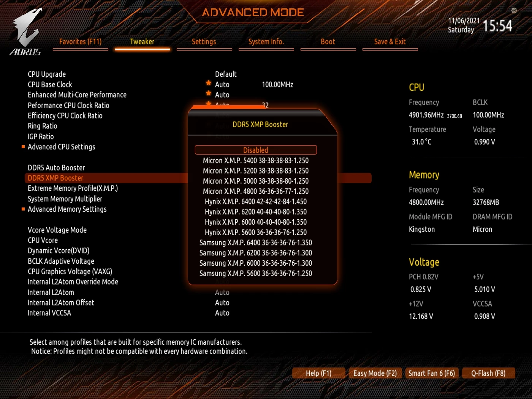
Task: Select the Internal L2Atom row
Action: [x=51, y=292]
